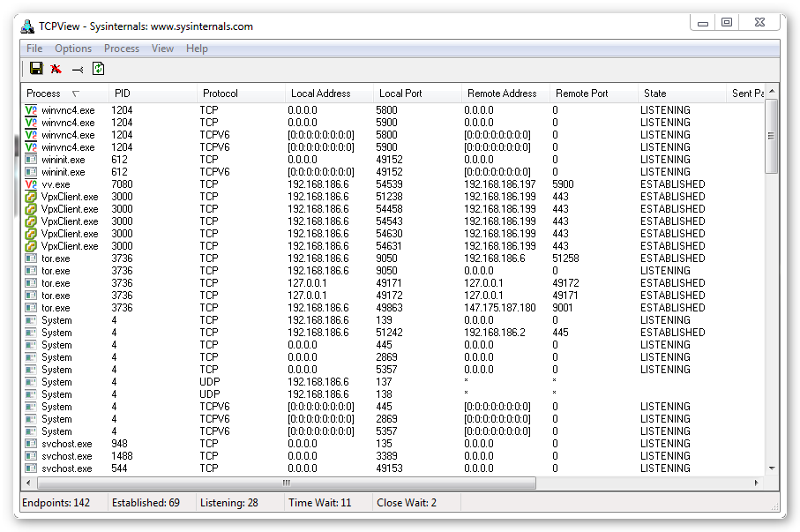Click Close Wait: 2 in status bar
The image size is (800, 532).
[407, 503]
